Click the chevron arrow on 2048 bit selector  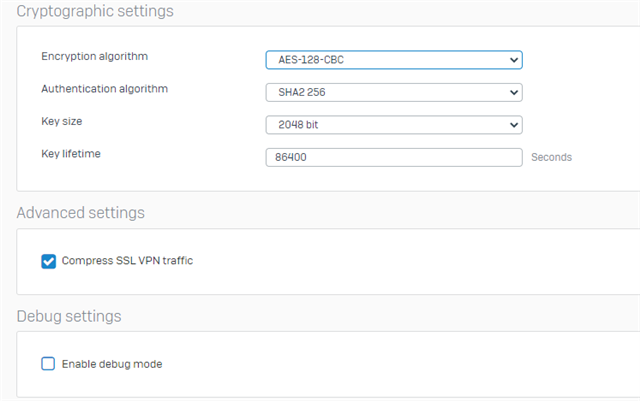[514, 125]
